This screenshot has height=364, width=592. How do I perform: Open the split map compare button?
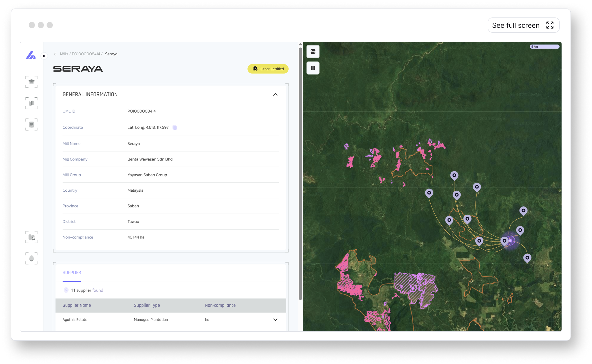point(313,68)
